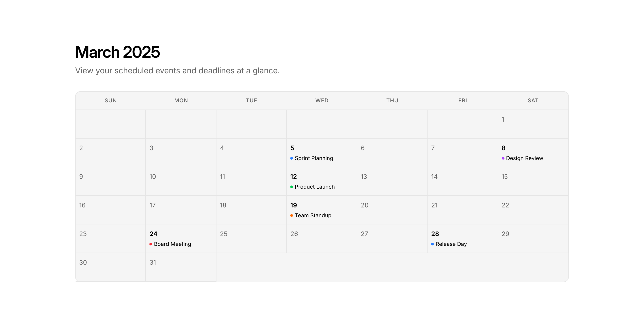Screen dimensions: 644x325
Task: Click the bold date number 24
Action: [153, 234]
